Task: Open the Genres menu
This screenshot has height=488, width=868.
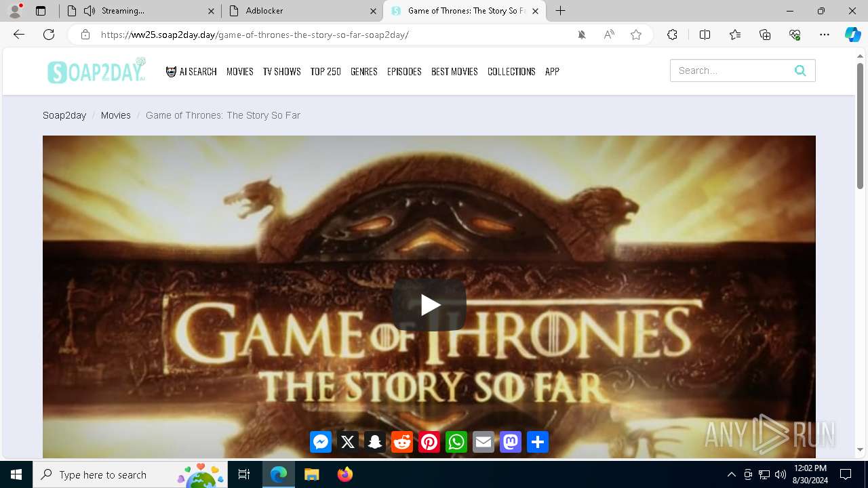Action: pyautogui.click(x=364, y=71)
